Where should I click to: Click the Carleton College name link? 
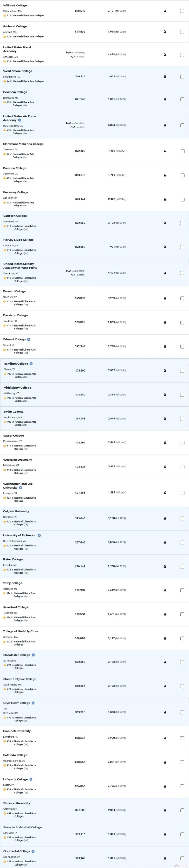tap(15, 216)
